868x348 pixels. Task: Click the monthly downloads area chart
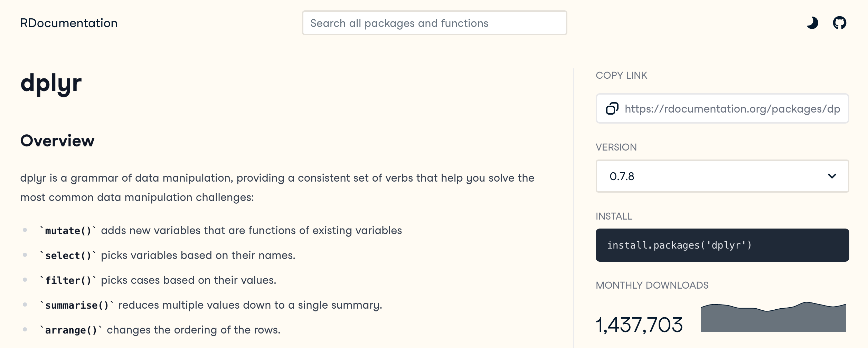[x=773, y=318]
